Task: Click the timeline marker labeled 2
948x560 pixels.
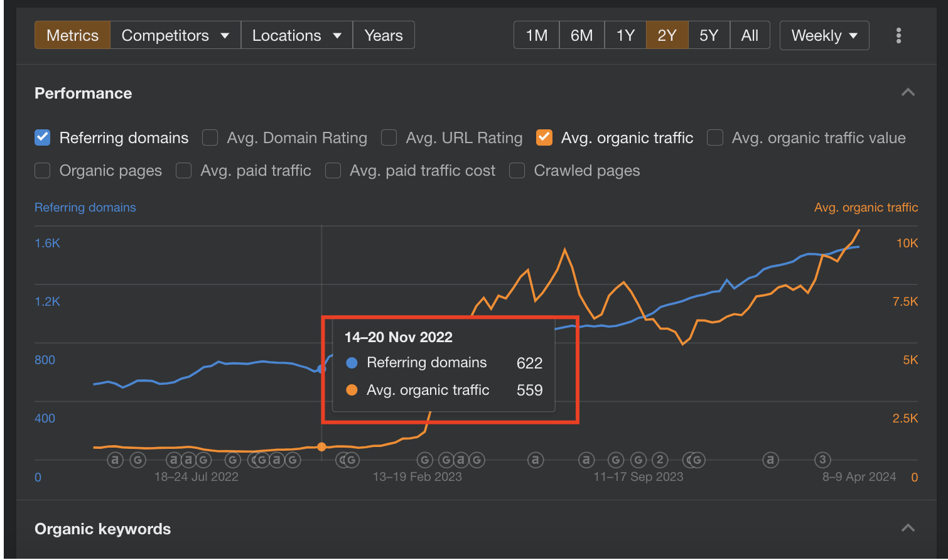Action: [x=660, y=460]
